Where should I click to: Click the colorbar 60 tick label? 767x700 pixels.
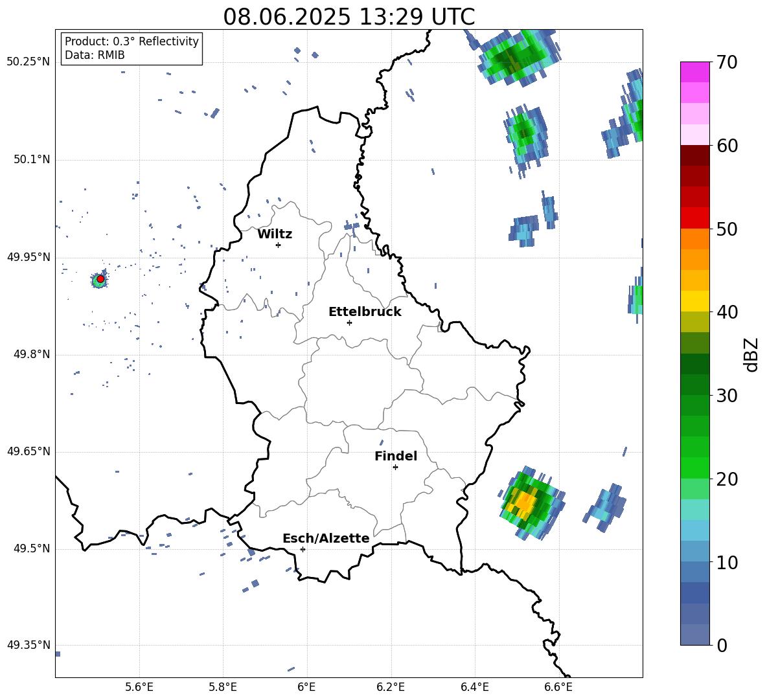pos(727,146)
